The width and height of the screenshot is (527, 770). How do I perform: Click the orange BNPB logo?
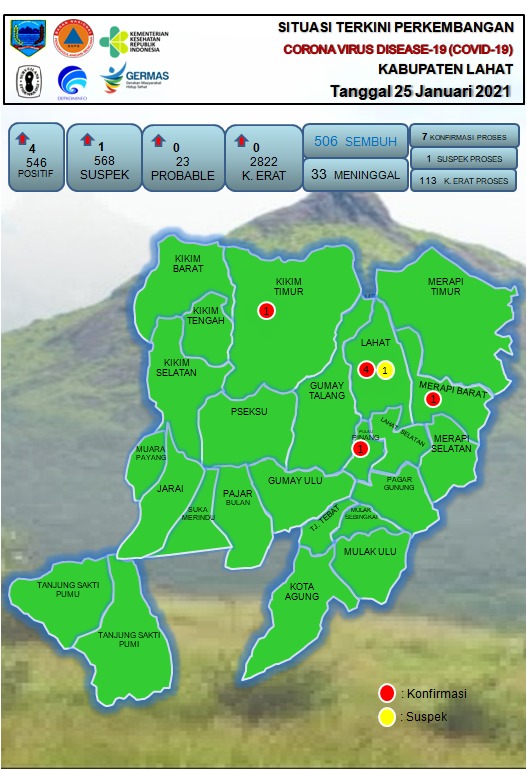click(x=73, y=38)
